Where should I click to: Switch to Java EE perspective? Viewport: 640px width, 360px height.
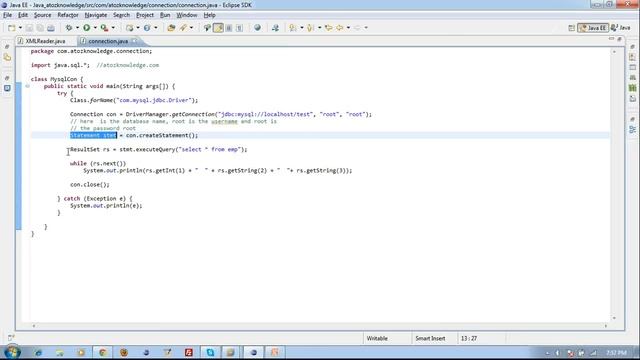pos(593,28)
